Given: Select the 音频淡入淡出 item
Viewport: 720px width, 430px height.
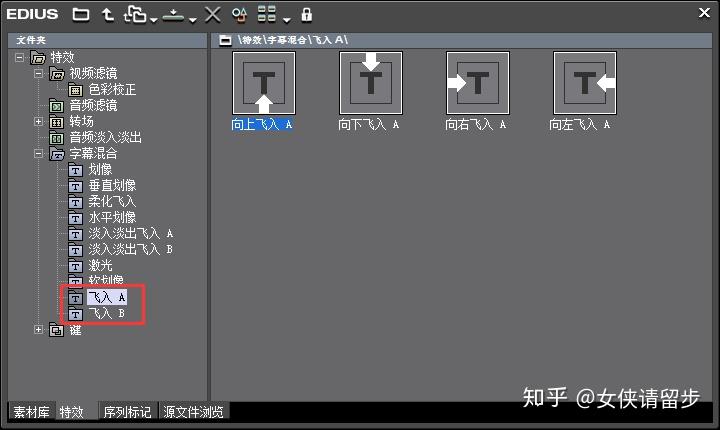Looking at the screenshot, I should pos(105,137).
